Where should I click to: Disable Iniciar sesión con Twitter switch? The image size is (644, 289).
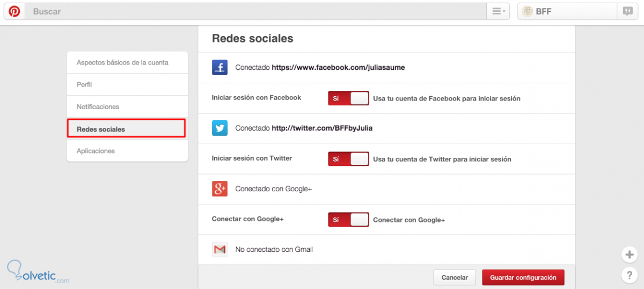pyautogui.click(x=349, y=159)
